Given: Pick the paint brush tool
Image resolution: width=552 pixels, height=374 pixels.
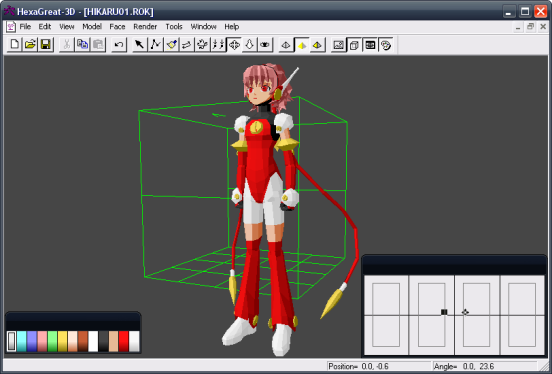Looking at the screenshot, I should tap(171, 45).
